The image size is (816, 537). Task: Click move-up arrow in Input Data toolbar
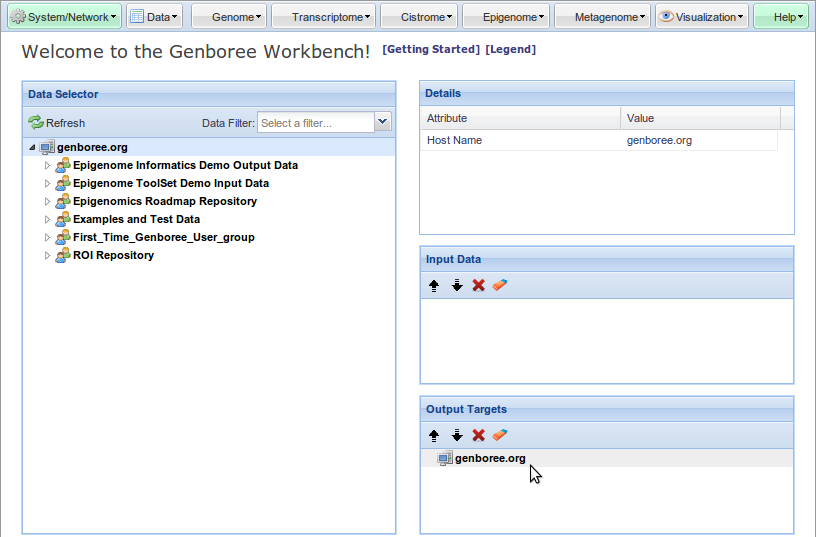click(434, 286)
